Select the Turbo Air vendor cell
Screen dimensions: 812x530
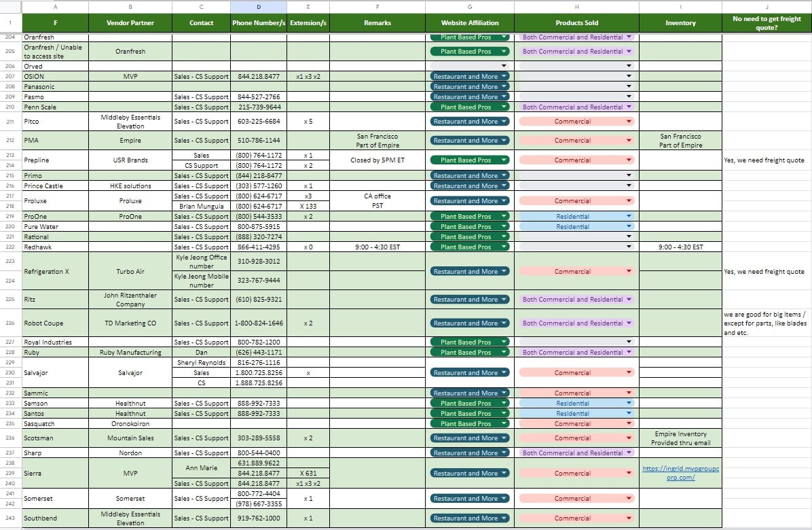pos(130,272)
